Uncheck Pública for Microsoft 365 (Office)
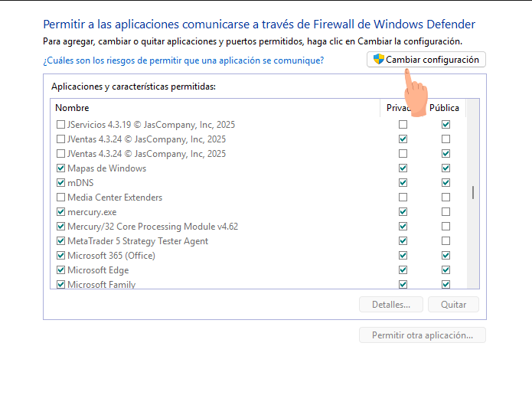The image size is (532, 405). [446, 256]
